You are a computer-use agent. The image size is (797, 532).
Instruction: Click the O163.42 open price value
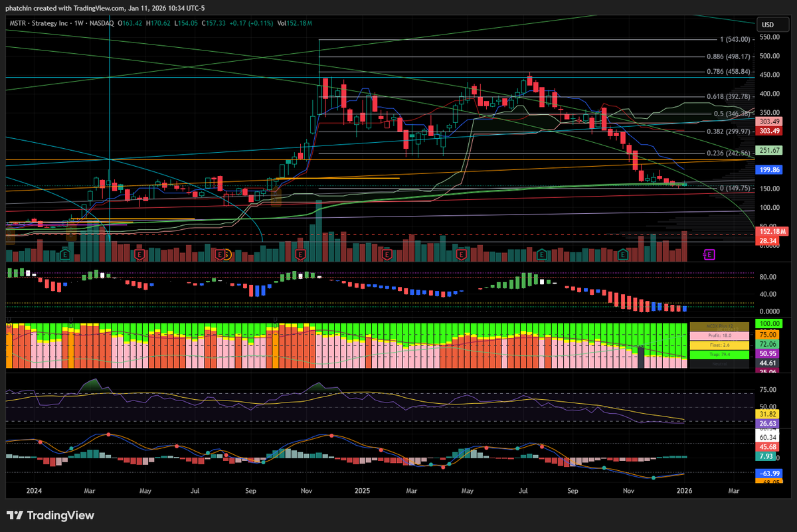131,23
